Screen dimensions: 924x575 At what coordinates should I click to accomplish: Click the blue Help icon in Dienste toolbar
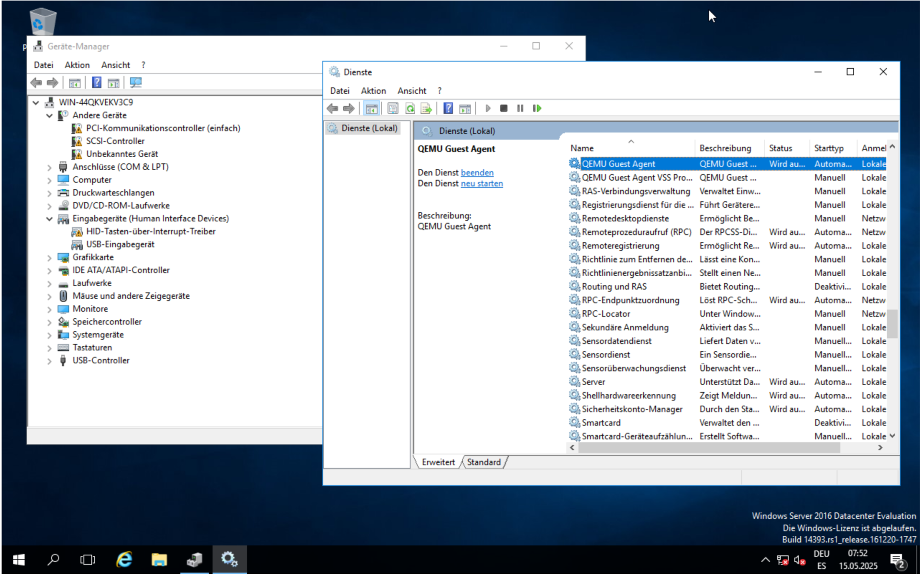449,108
